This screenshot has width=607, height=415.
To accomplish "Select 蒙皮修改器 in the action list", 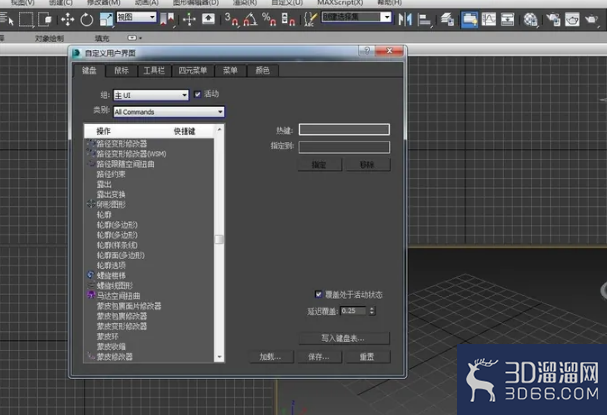I will click(x=115, y=357).
